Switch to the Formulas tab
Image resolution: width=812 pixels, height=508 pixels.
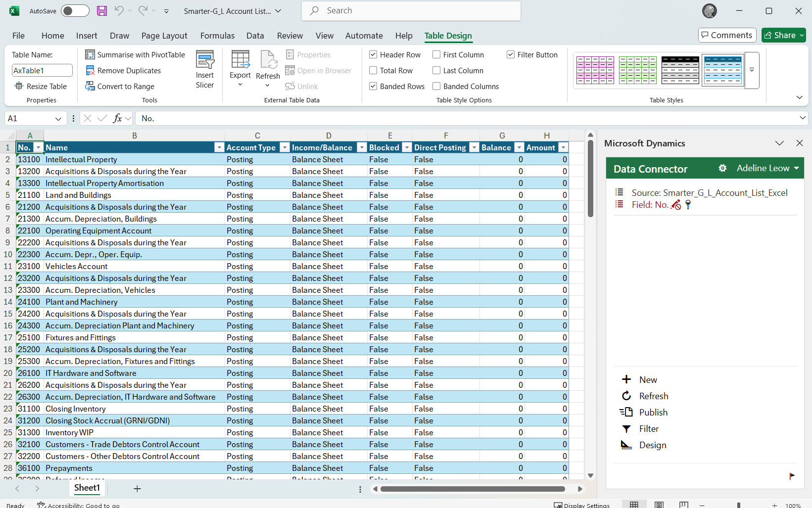pos(218,36)
